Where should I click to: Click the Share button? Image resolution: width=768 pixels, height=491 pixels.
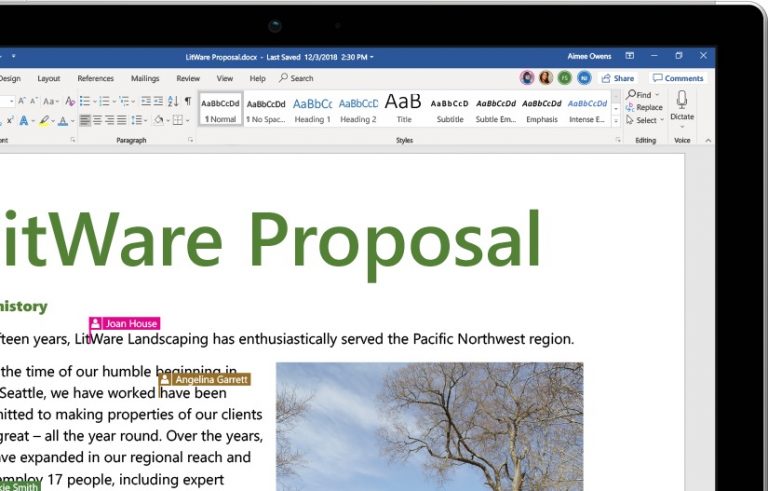pyautogui.click(x=618, y=78)
